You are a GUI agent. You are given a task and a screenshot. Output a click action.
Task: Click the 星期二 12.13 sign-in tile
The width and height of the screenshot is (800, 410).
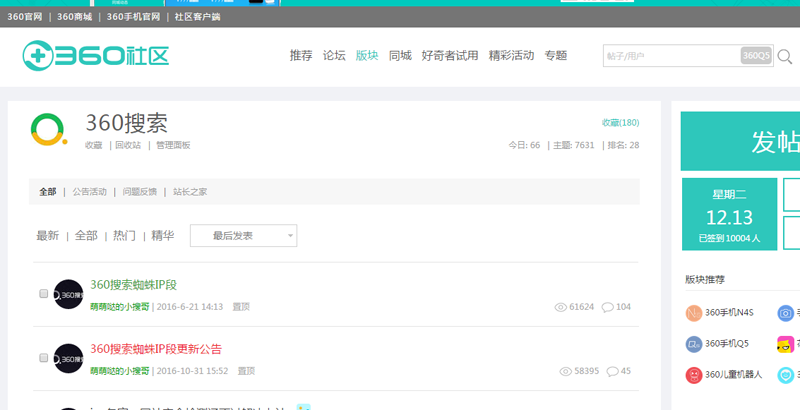(x=730, y=214)
